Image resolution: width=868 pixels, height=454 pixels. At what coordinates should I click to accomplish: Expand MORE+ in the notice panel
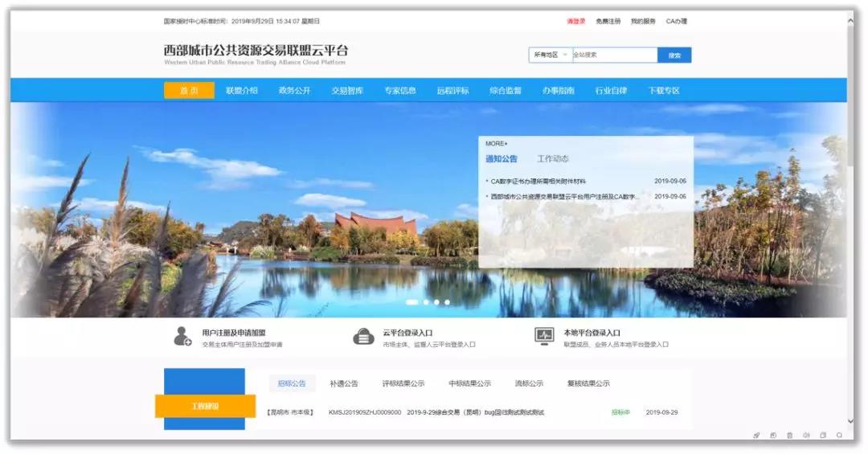(x=496, y=144)
